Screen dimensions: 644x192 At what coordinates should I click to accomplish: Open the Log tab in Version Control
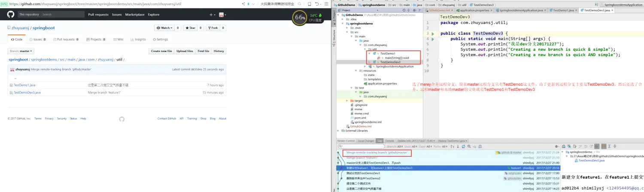(380, 140)
